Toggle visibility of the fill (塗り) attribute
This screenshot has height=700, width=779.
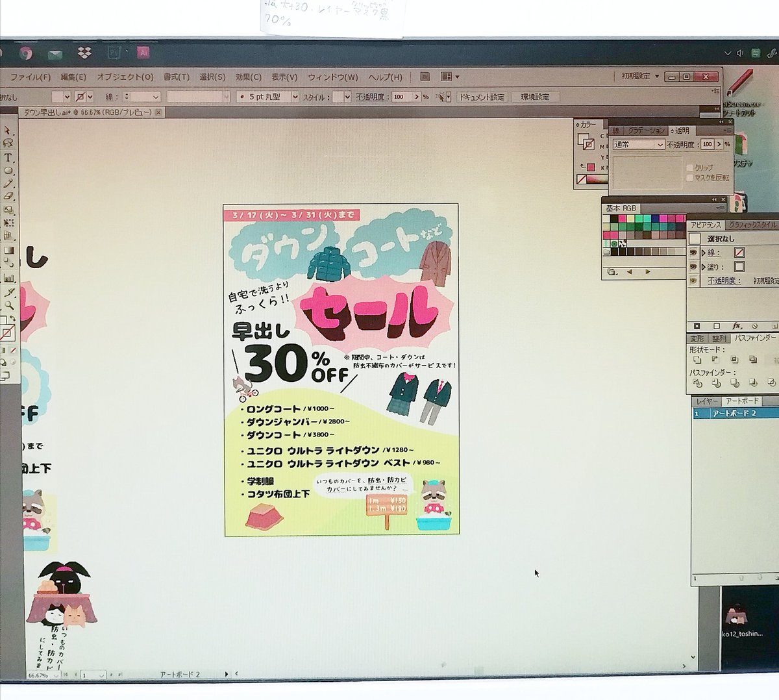click(693, 266)
